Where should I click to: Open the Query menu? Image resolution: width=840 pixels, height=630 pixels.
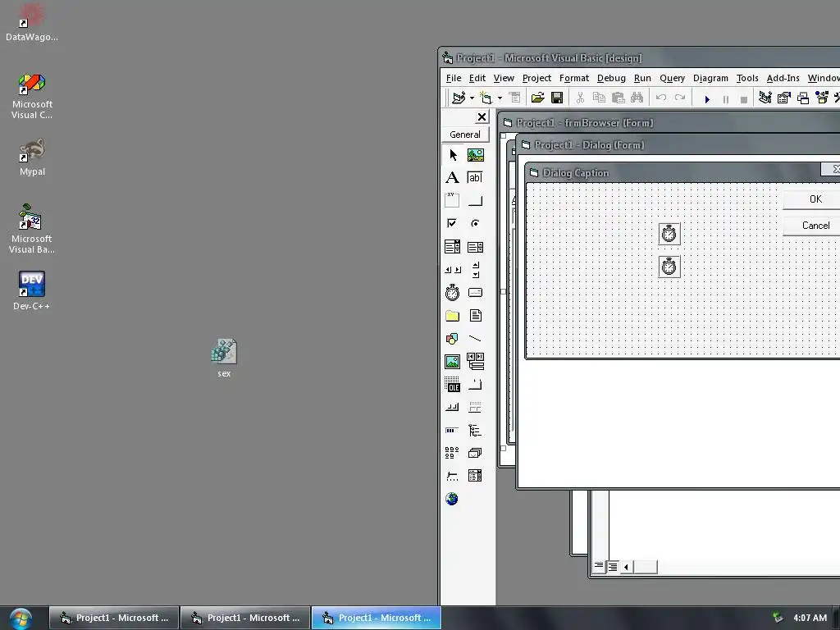[x=673, y=78]
